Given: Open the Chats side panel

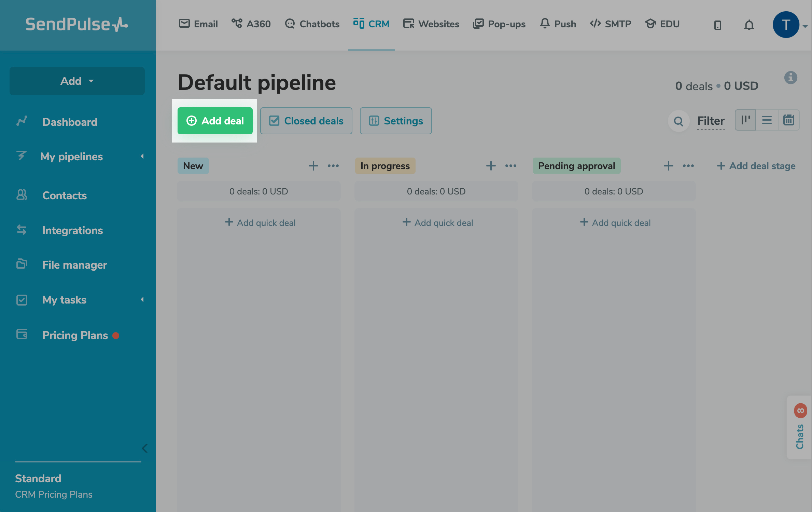Looking at the screenshot, I should [799, 427].
